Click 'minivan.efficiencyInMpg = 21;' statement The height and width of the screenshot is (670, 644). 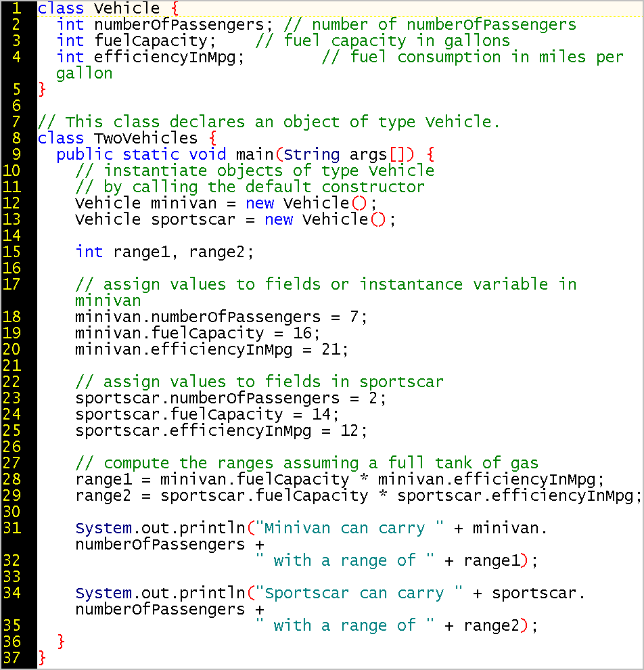click(x=212, y=349)
